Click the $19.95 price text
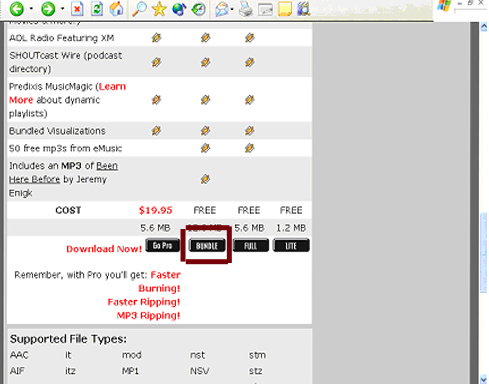 (156, 210)
